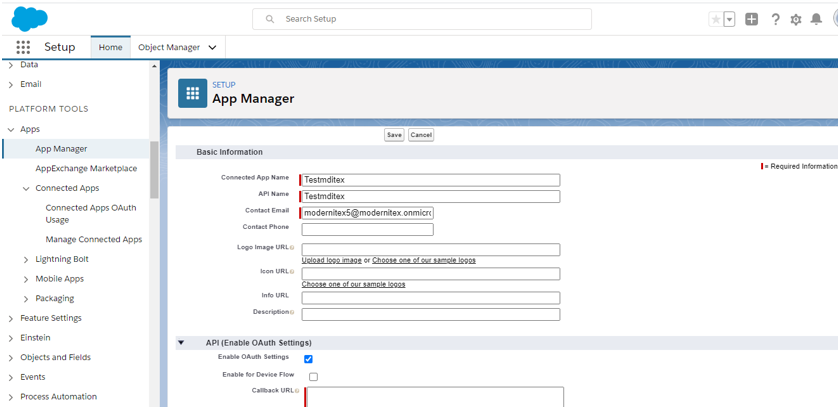The width and height of the screenshot is (838, 411).
Task: Expand the Objects and Fields node
Action: (x=11, y=358)
